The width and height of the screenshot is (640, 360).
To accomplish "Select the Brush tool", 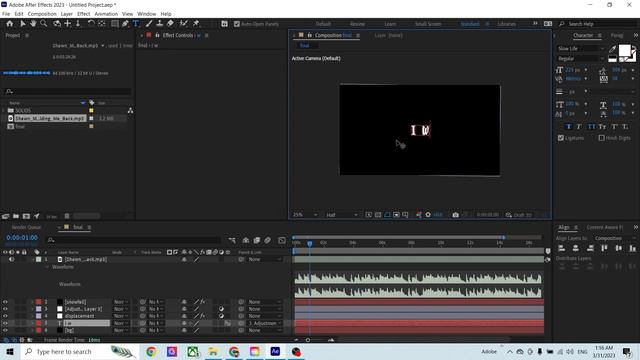I will [x=149, y=24].
